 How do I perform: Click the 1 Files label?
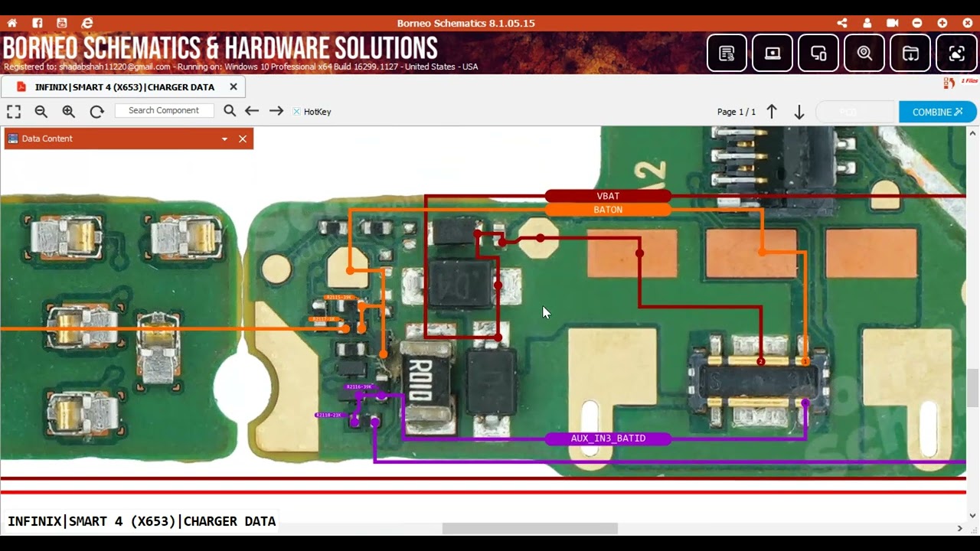tap(969, 81)
